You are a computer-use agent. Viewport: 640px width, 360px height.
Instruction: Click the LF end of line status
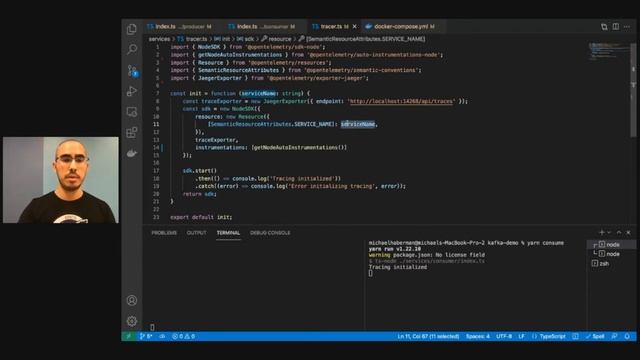521,336
